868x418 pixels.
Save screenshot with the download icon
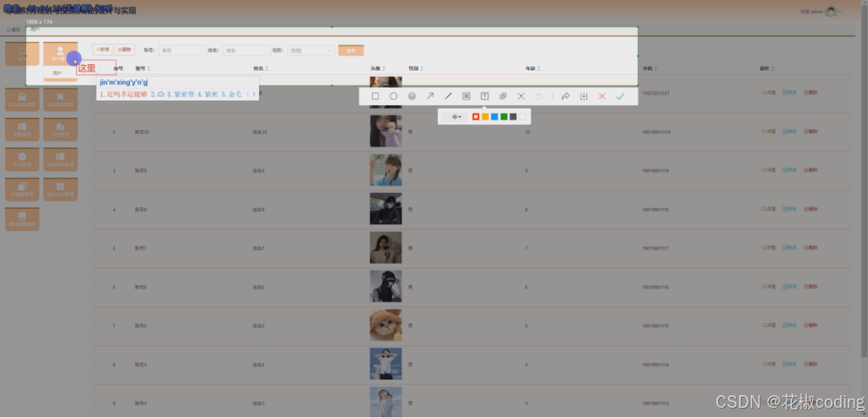[583, 96]
